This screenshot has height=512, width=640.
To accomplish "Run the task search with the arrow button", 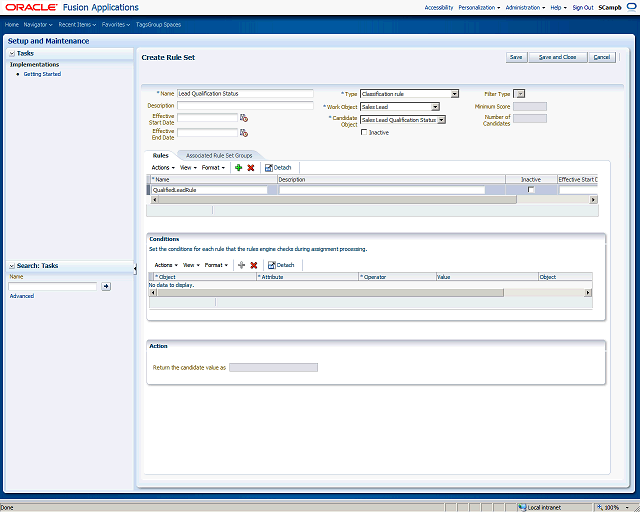I will 106,286.
